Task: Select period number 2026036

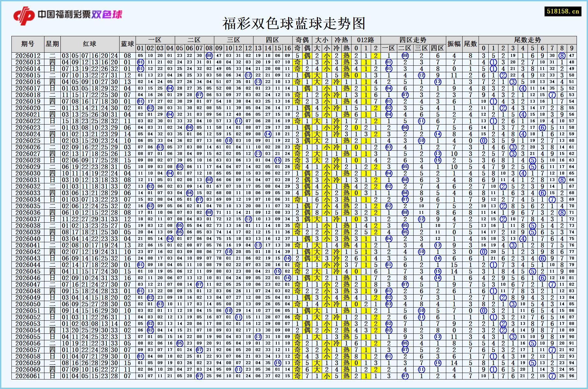Action: point(28,213)
